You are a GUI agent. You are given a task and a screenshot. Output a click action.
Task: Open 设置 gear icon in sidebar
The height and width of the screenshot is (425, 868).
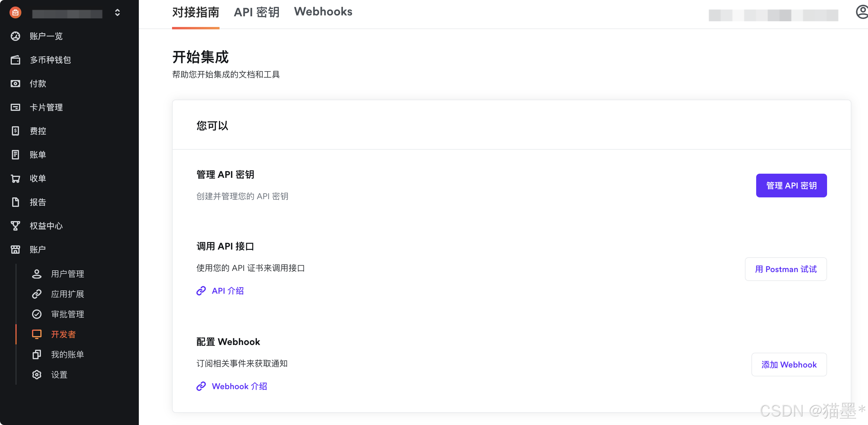tap(37, 375)
